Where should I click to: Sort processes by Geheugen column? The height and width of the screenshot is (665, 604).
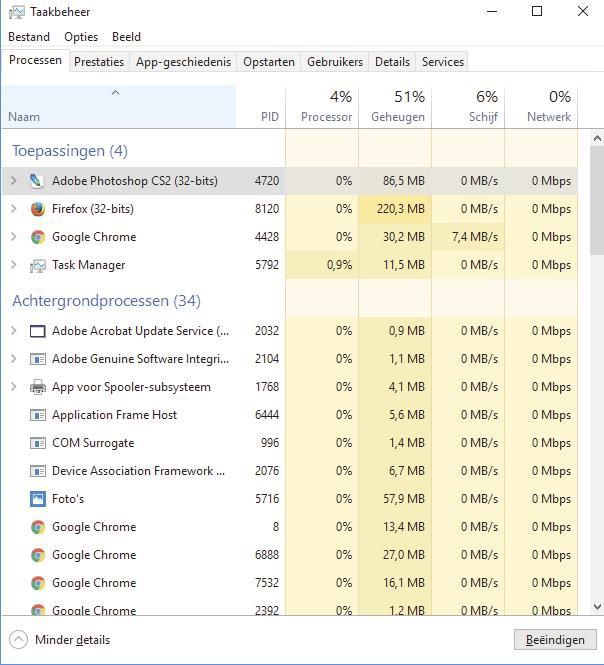coord(397,107)
